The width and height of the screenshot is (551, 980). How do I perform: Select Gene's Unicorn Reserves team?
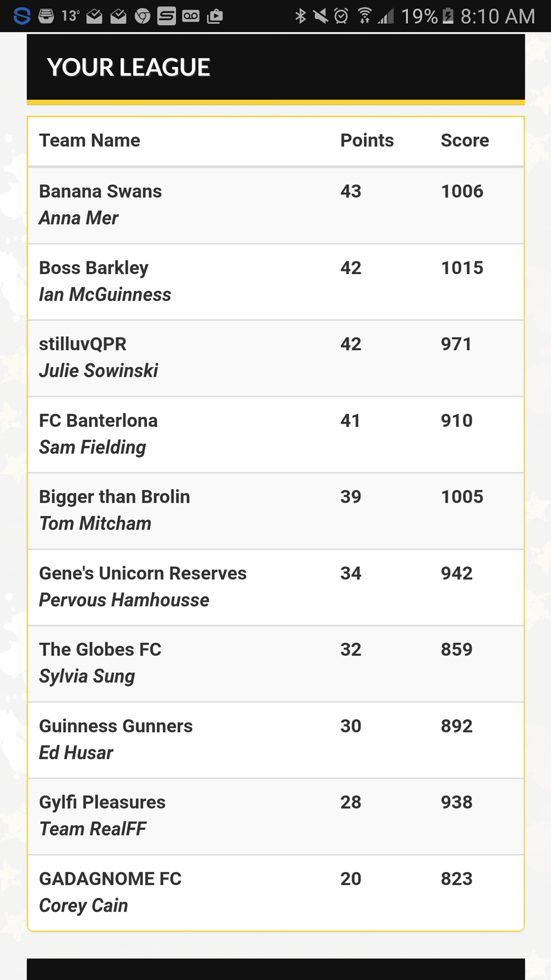(276, 587)
